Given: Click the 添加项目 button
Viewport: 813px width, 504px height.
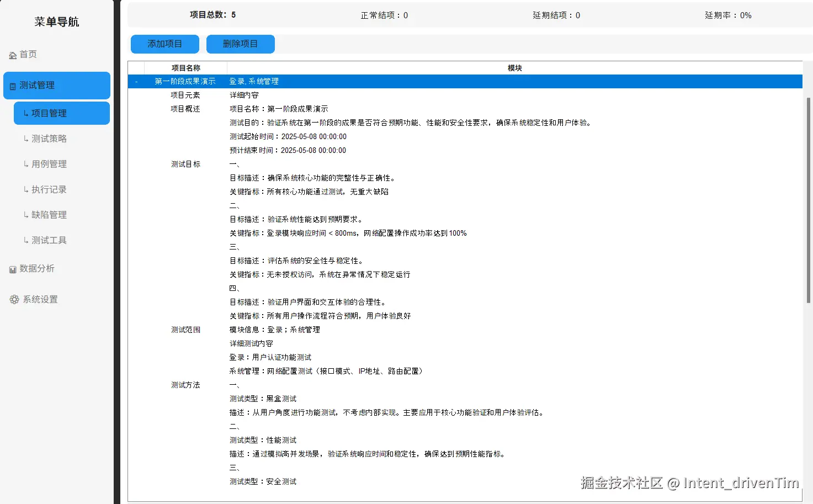Looking at the screenshot, I should click(x=164, y=44).
